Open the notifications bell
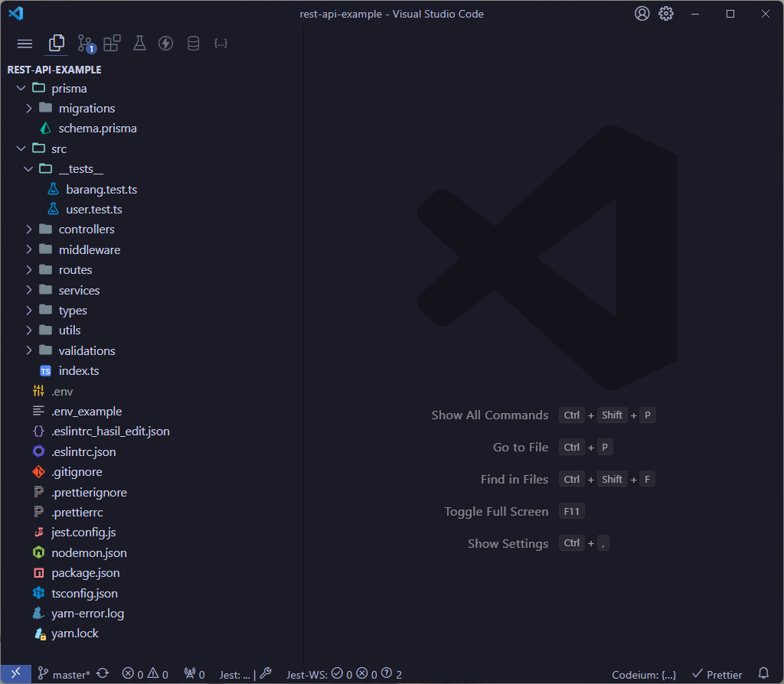 (x=763, y=674)
